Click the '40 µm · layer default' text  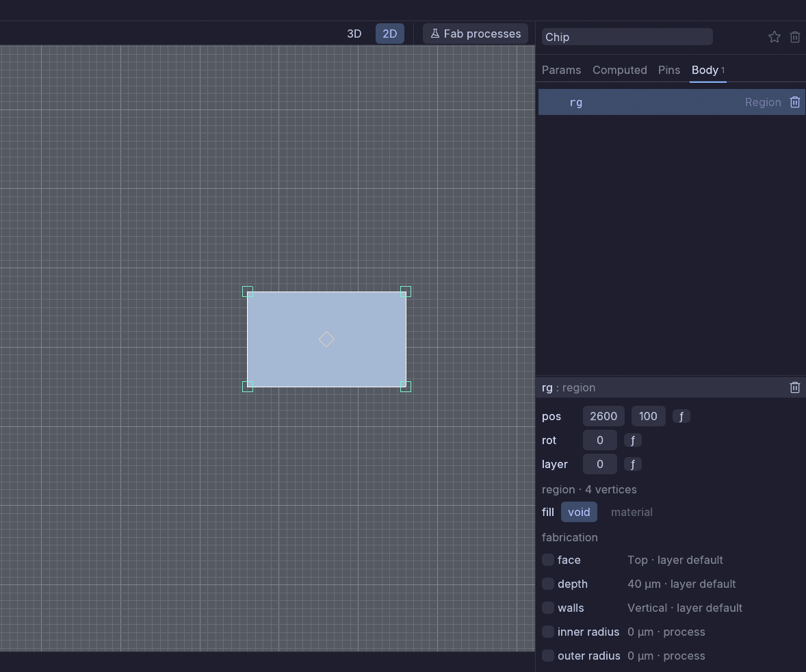pos(681,584)
